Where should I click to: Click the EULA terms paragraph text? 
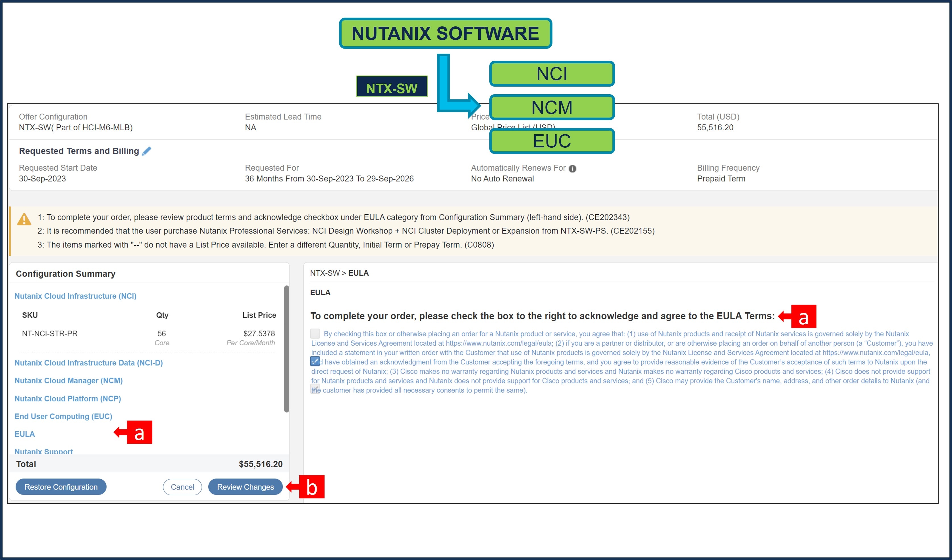pos(622,362)
